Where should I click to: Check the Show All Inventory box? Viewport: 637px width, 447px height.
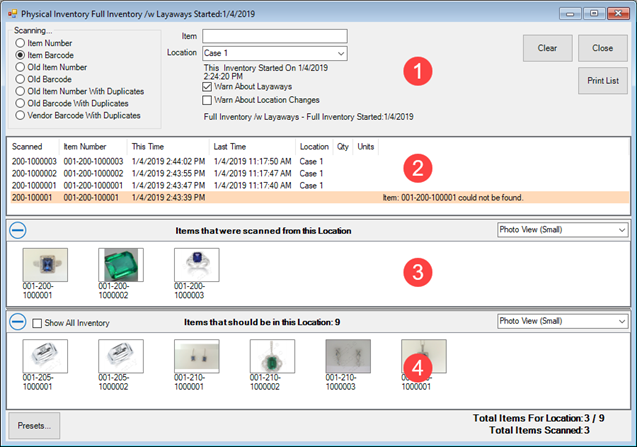pyautogui.click(x=37, y=323)
